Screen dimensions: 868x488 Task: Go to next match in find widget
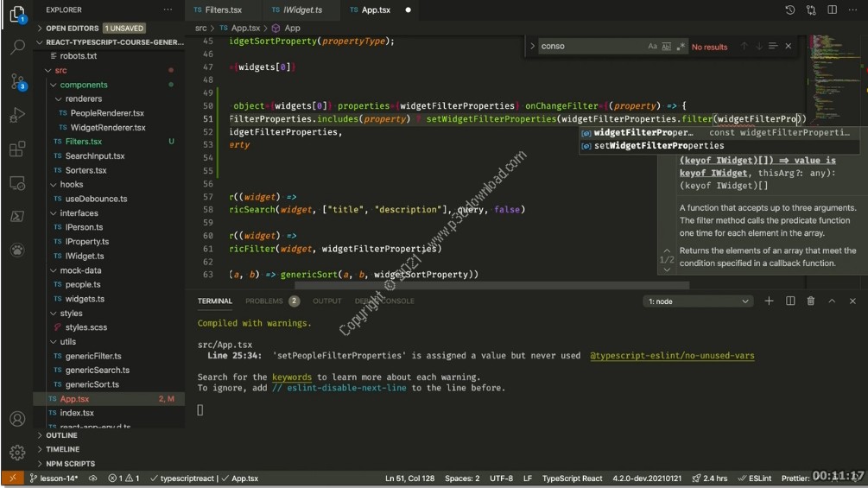[759, 46]
